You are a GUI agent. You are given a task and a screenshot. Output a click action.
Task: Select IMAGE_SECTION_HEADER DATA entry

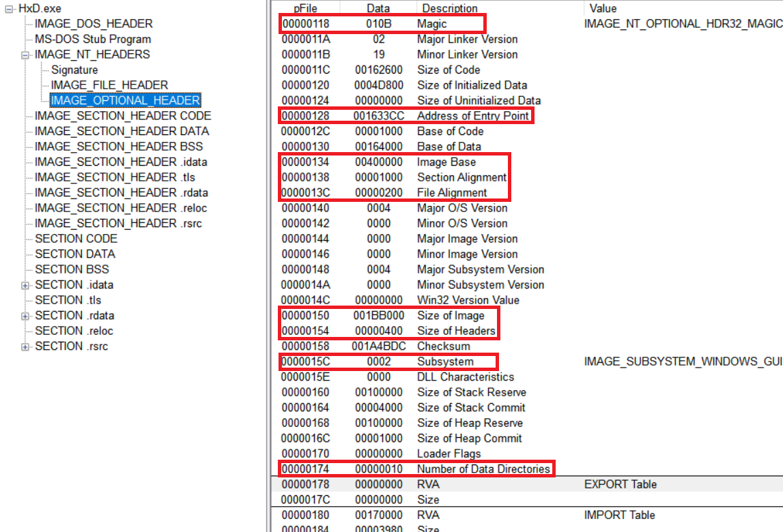(x=122, y=131)
